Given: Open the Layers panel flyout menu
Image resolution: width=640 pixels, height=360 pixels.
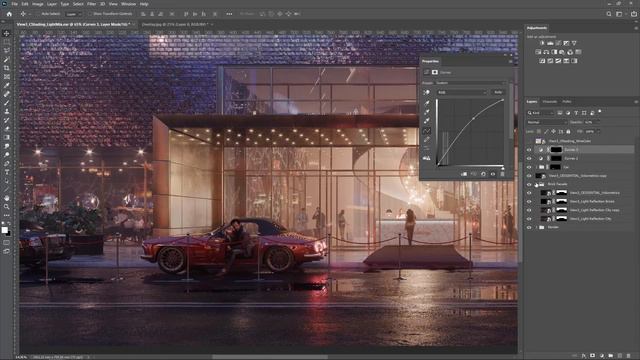Looking at the screenshot, I should pyautogui.click(x=636, y=102).
